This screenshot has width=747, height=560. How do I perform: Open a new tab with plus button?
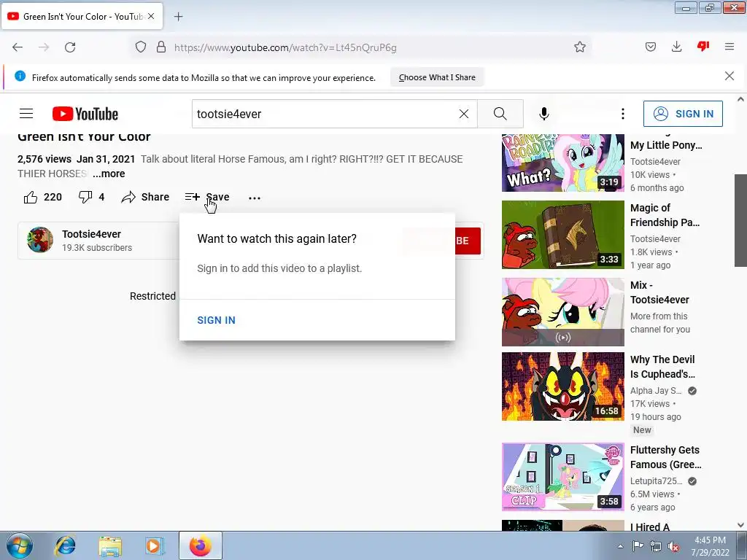tap(178, 17)
